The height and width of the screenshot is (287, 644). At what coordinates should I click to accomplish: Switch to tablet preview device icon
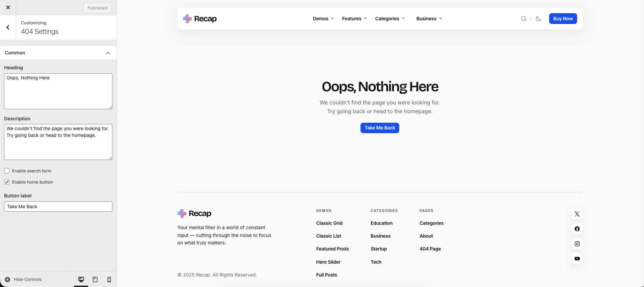tap(95, 280)
